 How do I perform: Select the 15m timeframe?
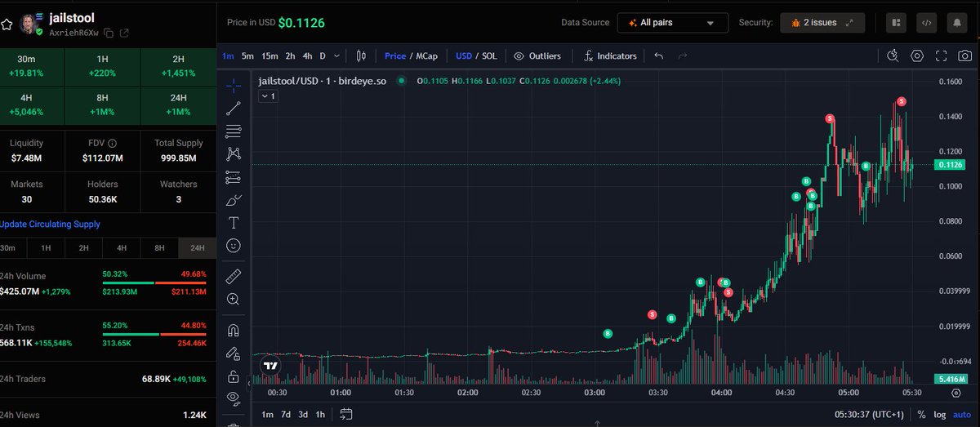(x=269, y=56)
